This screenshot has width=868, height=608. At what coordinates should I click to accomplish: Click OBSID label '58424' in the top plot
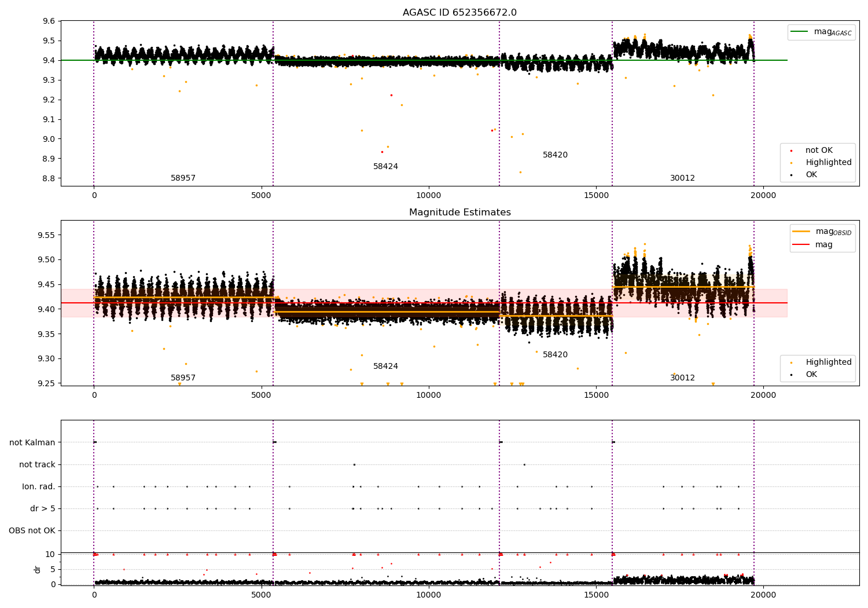385,167
